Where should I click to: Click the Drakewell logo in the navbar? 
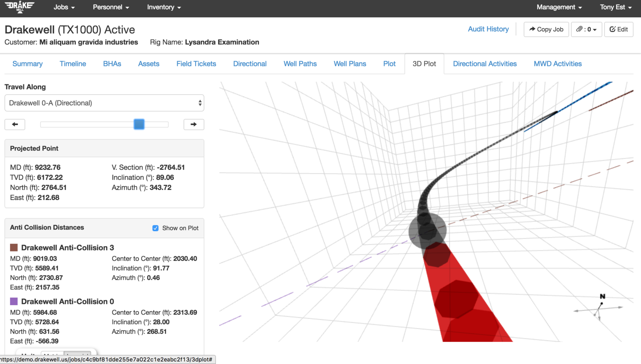coord(20,8)
